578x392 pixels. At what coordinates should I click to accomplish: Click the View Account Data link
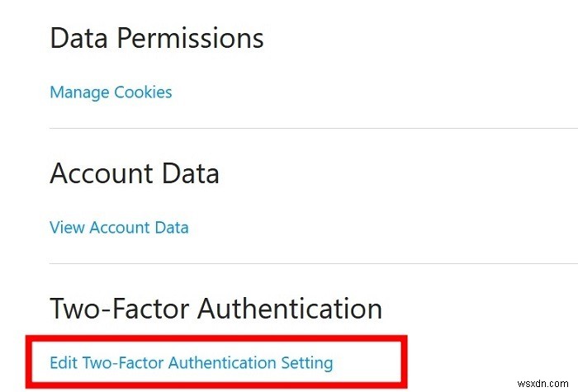click(119, 227)
